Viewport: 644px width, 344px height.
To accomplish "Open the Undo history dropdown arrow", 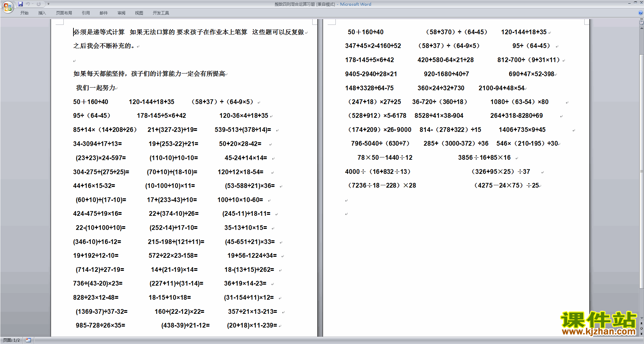I will pyautogui.click(x=33, y=4).
